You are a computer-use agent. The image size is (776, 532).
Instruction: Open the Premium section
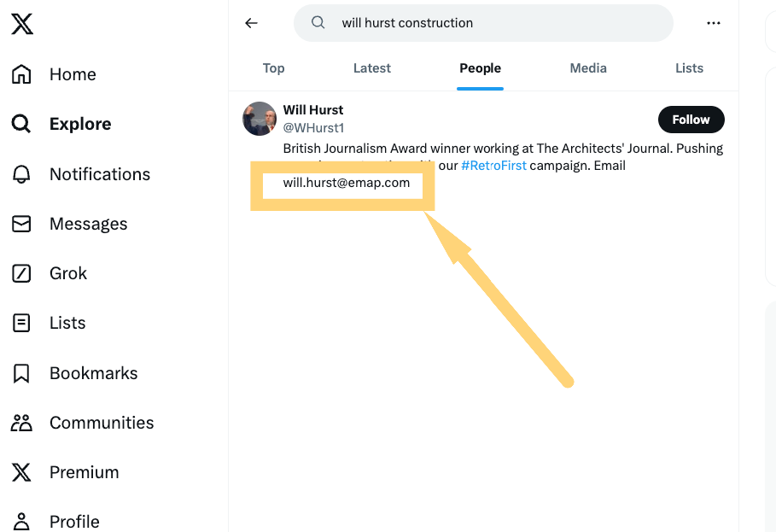(x=84, y=472)
